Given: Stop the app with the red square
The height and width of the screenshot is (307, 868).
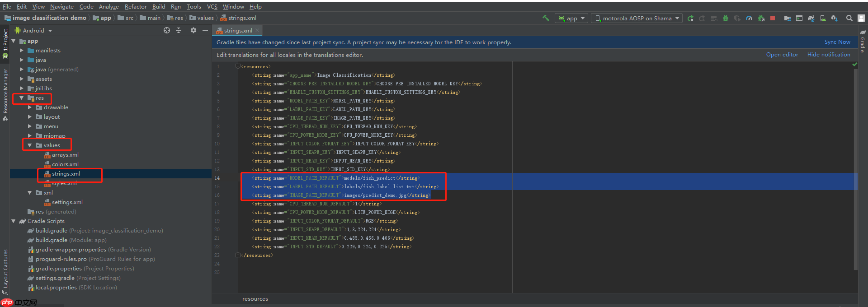Looking at the screenshot, I should [773, 19].
